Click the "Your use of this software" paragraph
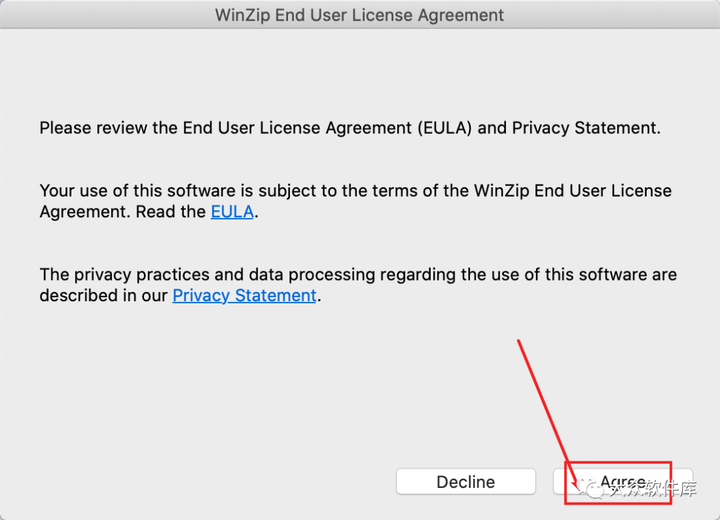The height and width of the screenshot is (520, 720). [355, 201]
